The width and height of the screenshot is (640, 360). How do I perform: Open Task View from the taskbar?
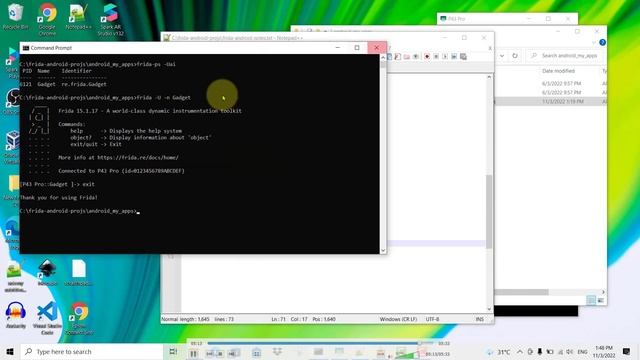173,351
